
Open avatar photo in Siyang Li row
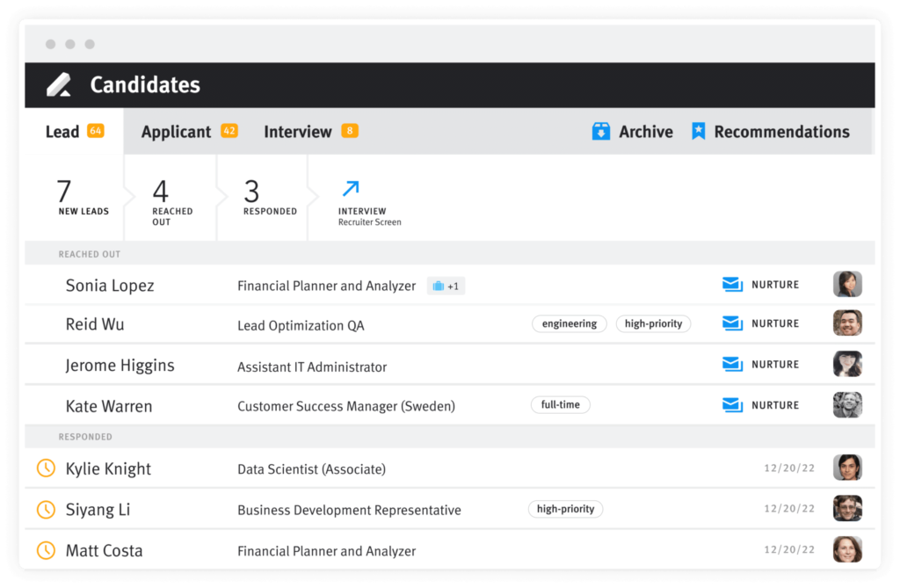(x=847, y=508)
